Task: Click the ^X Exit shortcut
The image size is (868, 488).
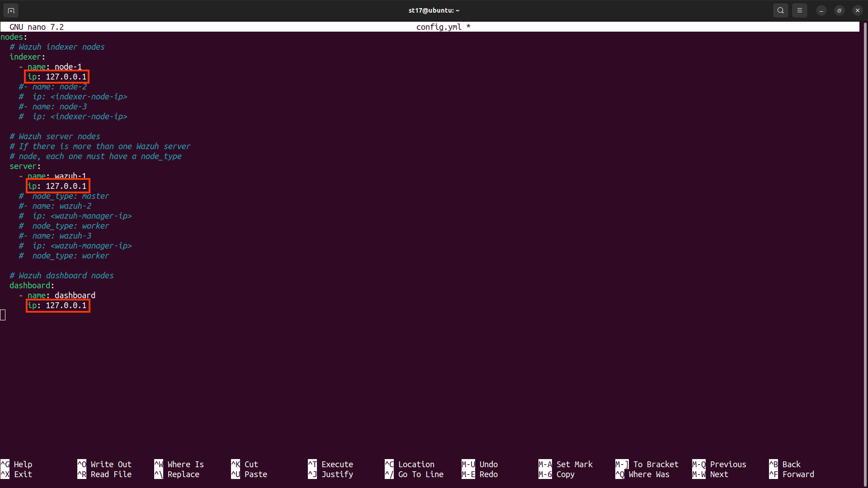Action: pyautogui.click(x=16, y=474)
